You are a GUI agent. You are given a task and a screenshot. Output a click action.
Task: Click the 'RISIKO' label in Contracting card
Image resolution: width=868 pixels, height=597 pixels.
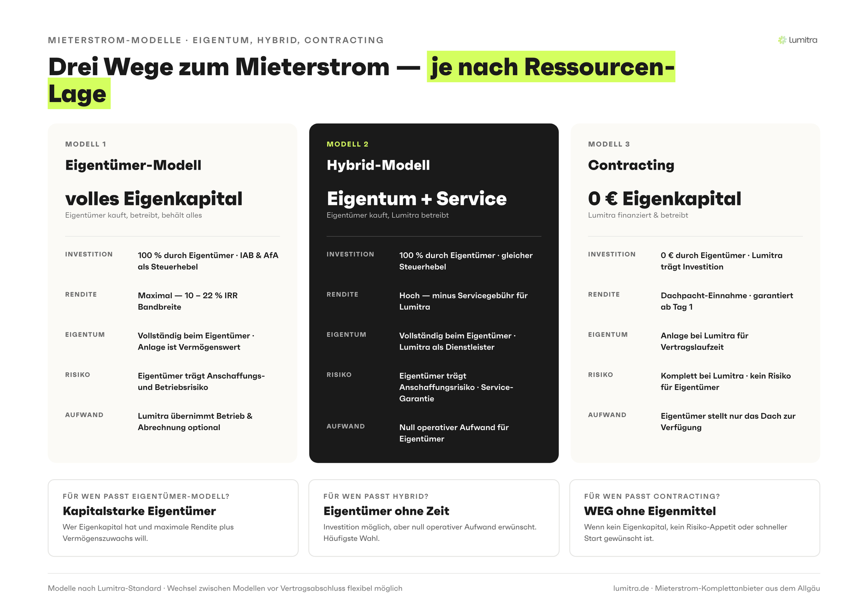[x=600, y=375]
